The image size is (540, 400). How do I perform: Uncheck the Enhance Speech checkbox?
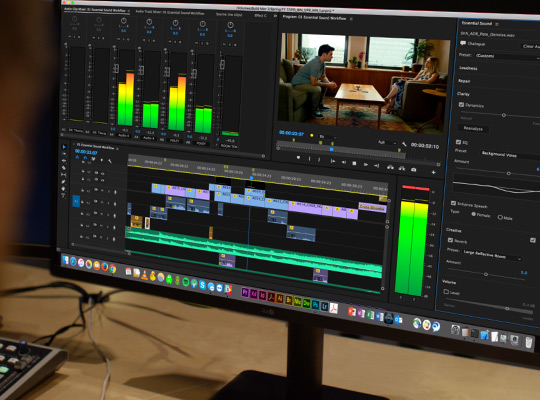454,203
